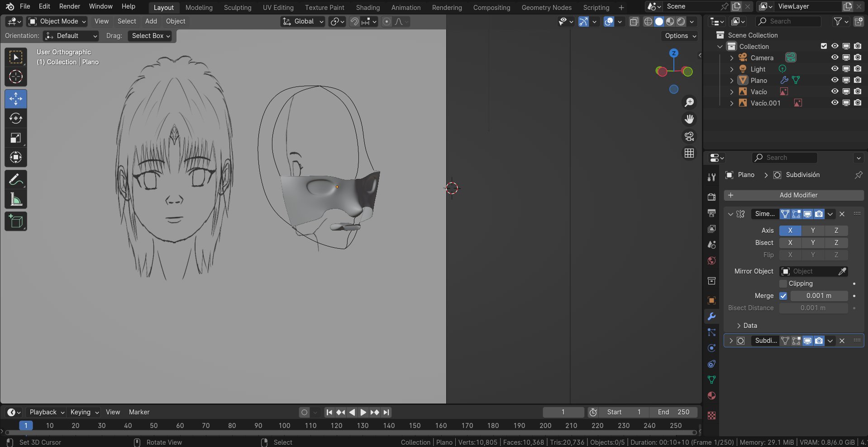The height and width of the screenshot is (447, 868).
Task: Toggle visibility eye for Vacío.001
Action: tap(835, 103)
